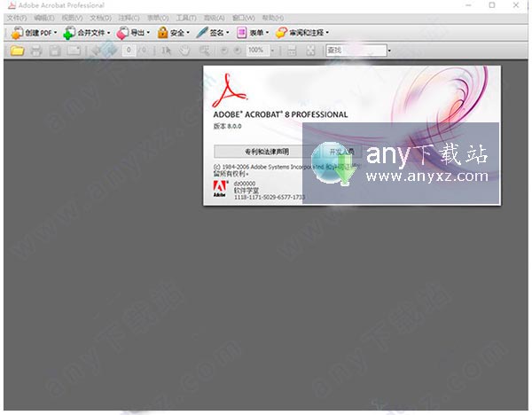Click into the 查找 search box
The height and width of the screenshot is (415, 532).
pyautogui.click(x=356, y=51)
